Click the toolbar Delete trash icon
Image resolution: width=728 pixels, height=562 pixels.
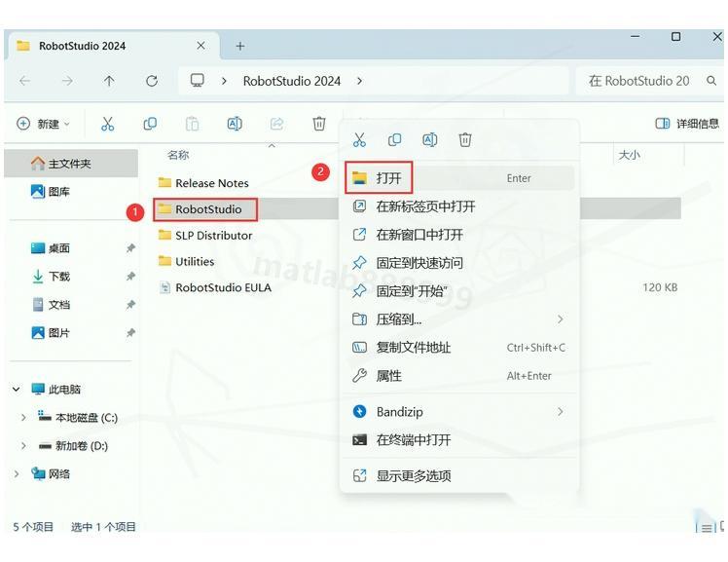click(319, 124)
